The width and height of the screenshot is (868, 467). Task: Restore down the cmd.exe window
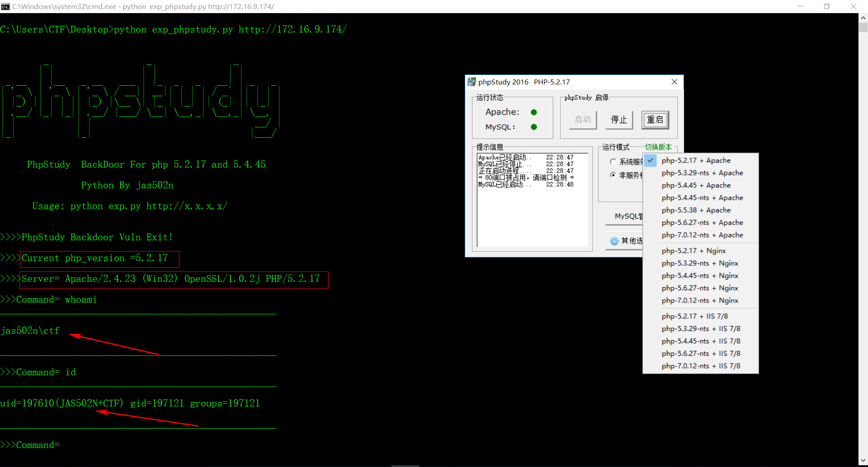pyautogui.click(x=827, y=6)
